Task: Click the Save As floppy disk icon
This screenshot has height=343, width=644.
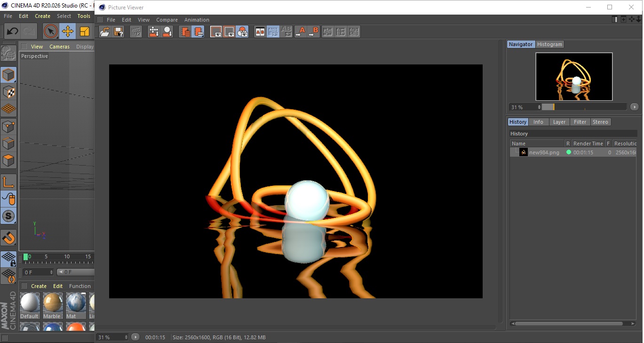Action: pos(119,32)
